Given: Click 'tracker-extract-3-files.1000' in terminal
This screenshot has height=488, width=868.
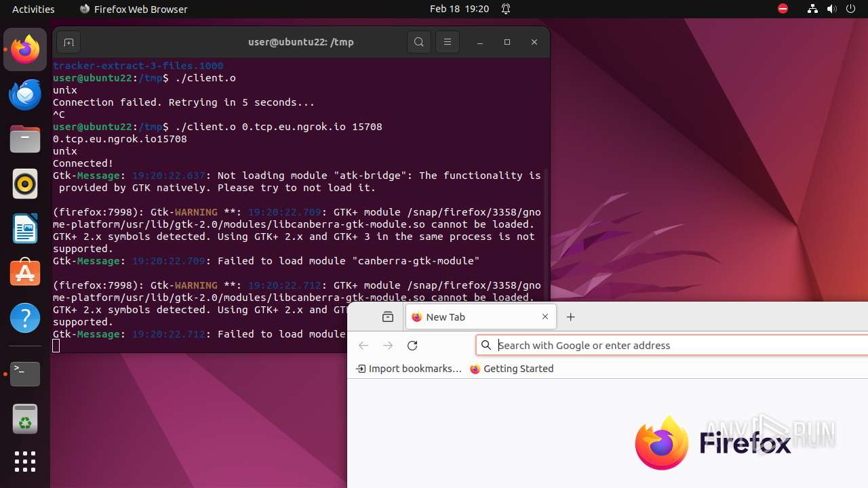Looking at the screenshot, I should [138, 66].
